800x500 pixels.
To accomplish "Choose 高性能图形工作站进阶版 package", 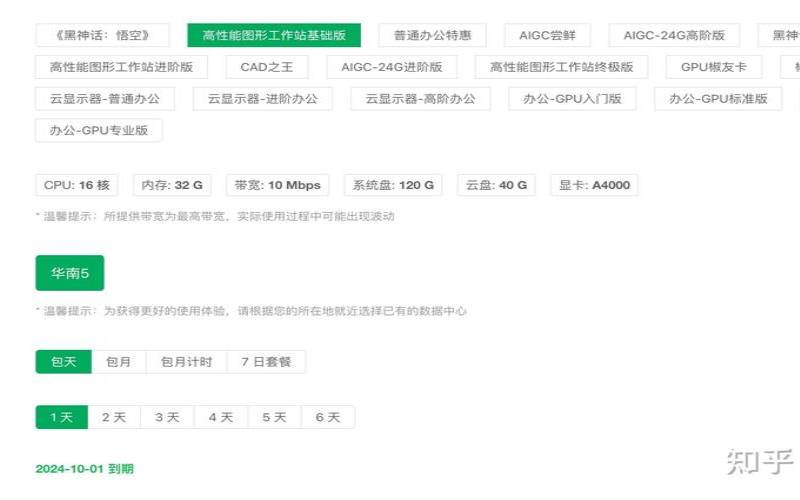I will [121, 67].
